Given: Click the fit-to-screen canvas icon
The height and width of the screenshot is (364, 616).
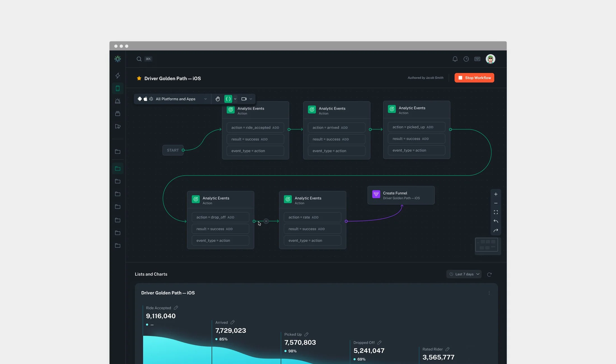Looking at the screenshot, I should point(496,212).
